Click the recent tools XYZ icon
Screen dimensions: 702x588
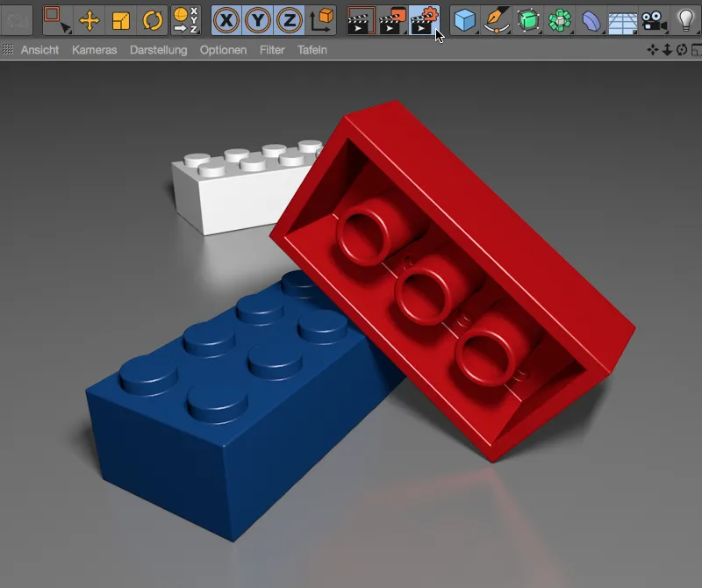[x=186, y=20]
